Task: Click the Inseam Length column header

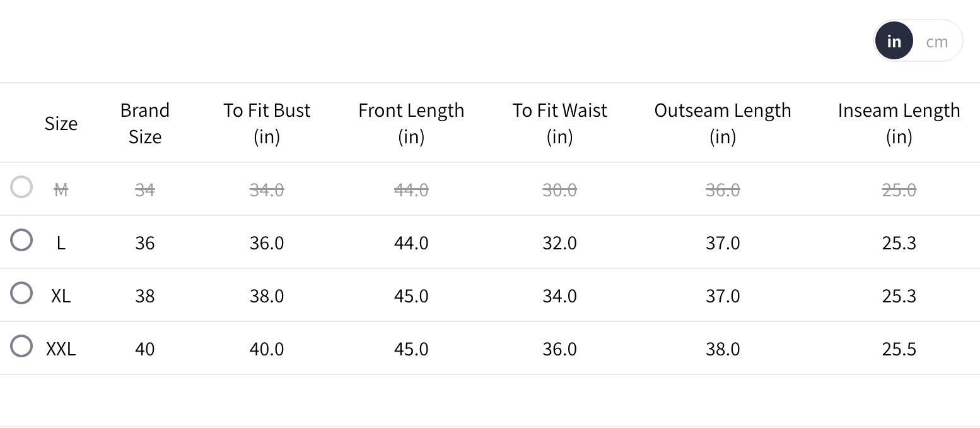Action: [x=899, y=123]
